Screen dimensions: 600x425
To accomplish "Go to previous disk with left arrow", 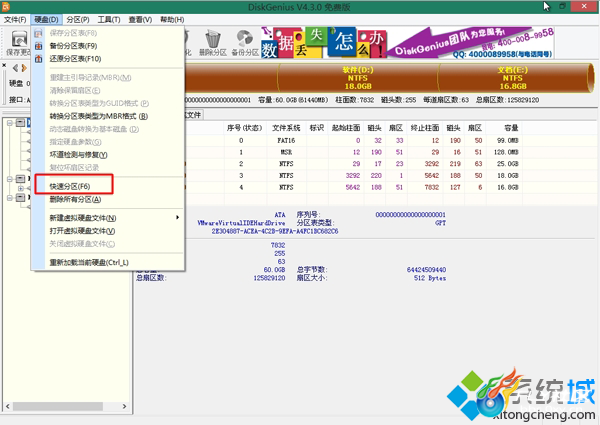I will 15,68.
